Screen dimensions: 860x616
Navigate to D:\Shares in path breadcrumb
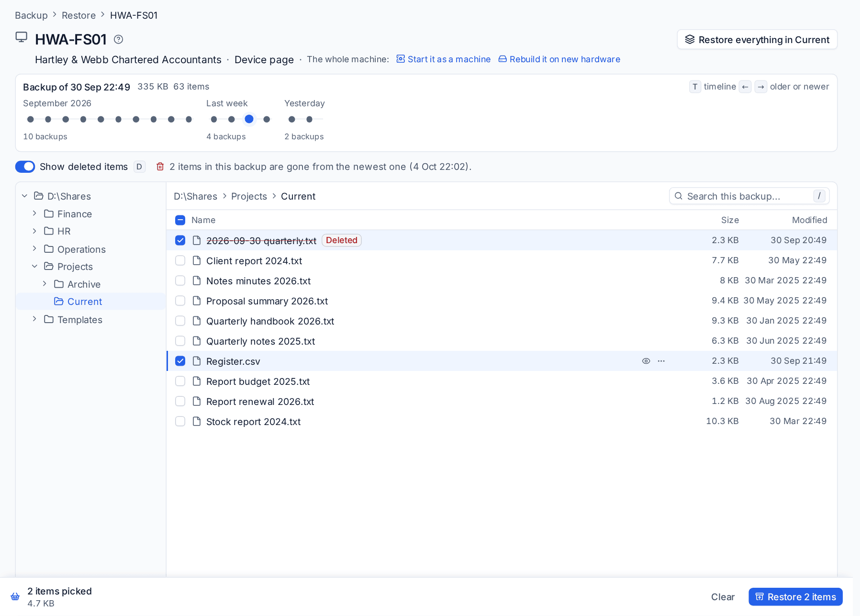point(195,196)
